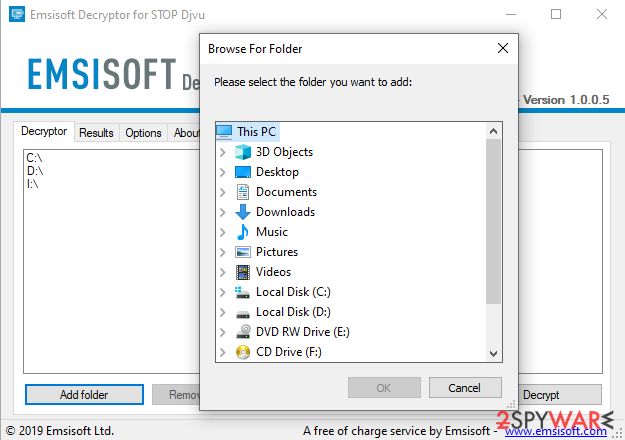Image resolution: width=625 pixels, height=440 pixels.
Task: Expand the Downloads tree node
Action: 223,212
